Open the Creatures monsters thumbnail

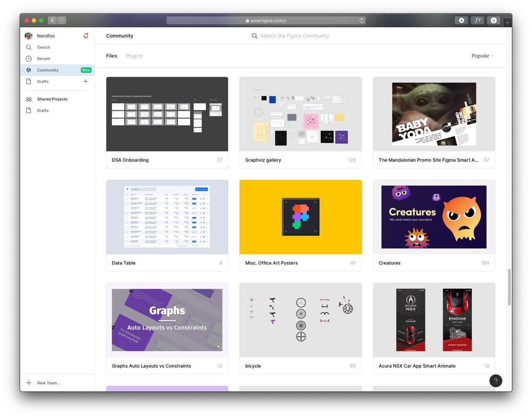(x=434, y=217)
